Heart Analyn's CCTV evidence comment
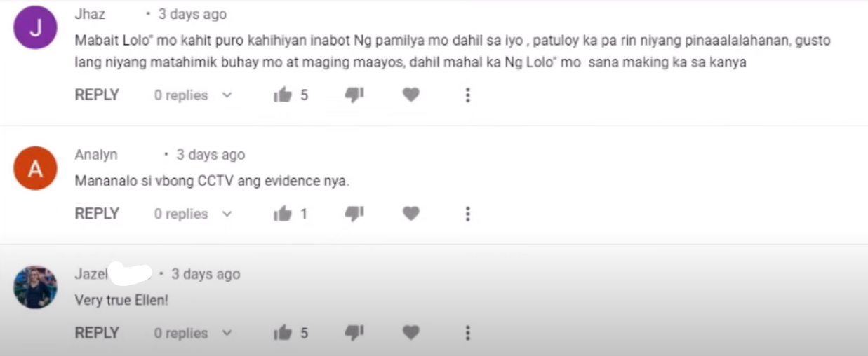This screenshot has height=356, width=868. (x=411, y=214)
